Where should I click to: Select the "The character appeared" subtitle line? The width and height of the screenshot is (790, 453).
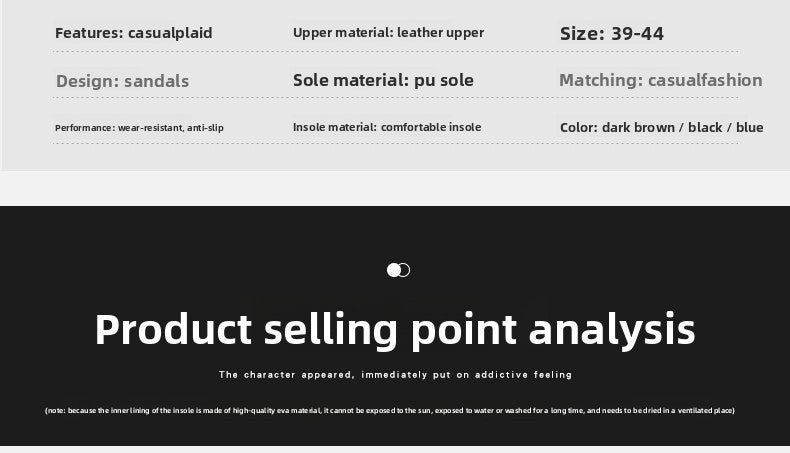395,375
